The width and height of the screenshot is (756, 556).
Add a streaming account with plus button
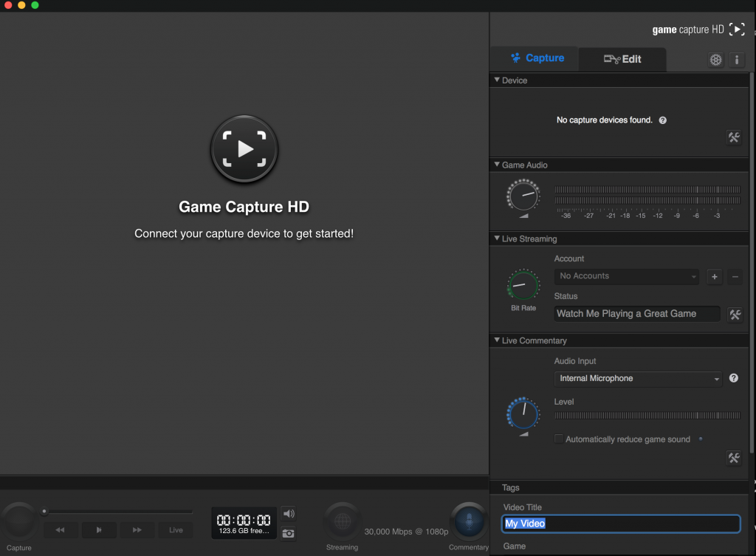click(715, 277)
